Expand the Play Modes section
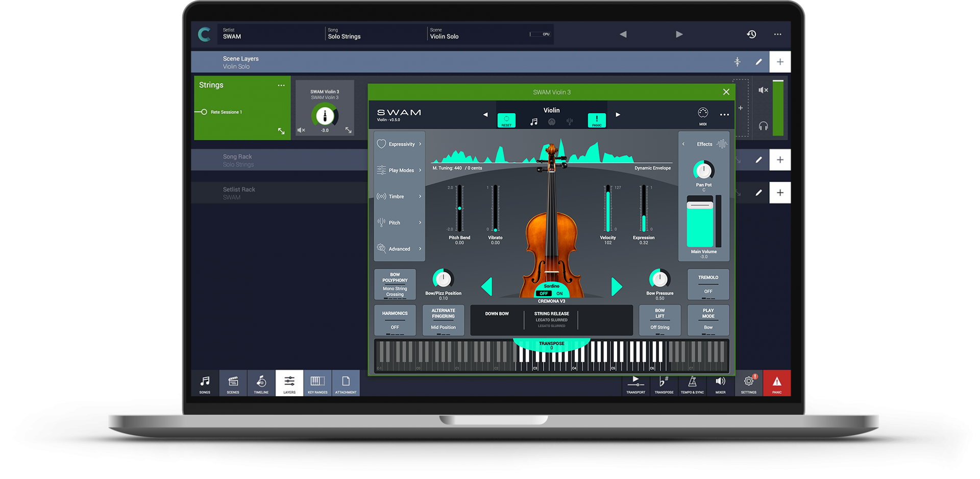Viewport: 980px width, 479px height. 399,170
